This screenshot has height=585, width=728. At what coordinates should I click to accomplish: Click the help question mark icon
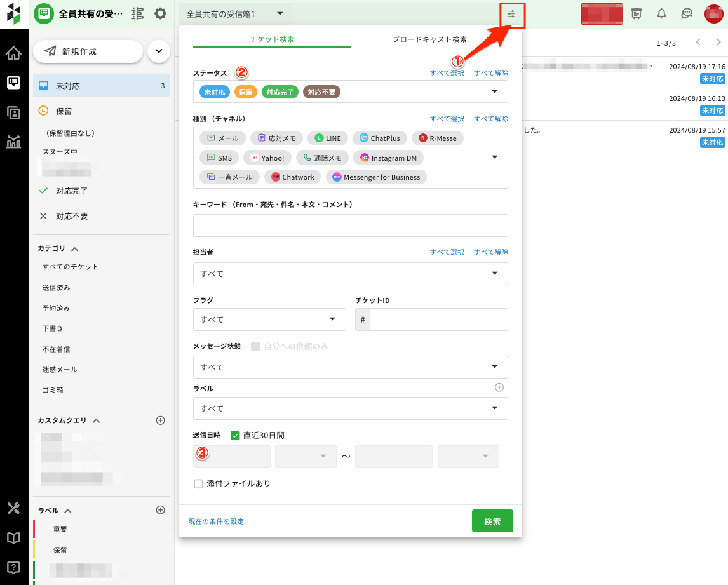tap(13, 567)
